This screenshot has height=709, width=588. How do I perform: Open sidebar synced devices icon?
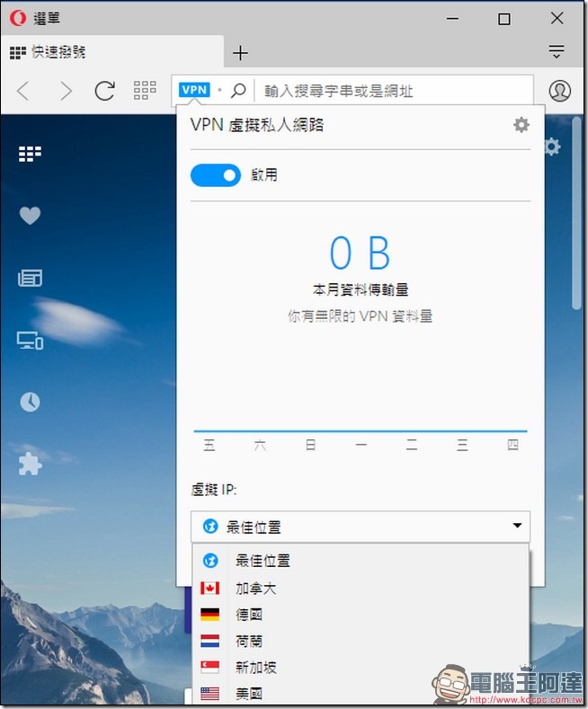(x=30, y=340)
